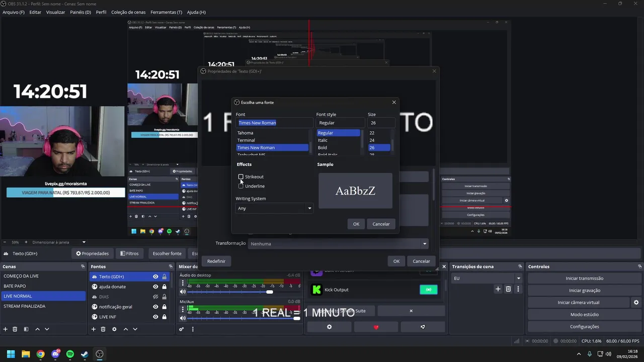Image resolution: width=644 pixels, height=362 pixels.
Task: Open Steam from the Windows taskbar
Action: click(85, 354)
